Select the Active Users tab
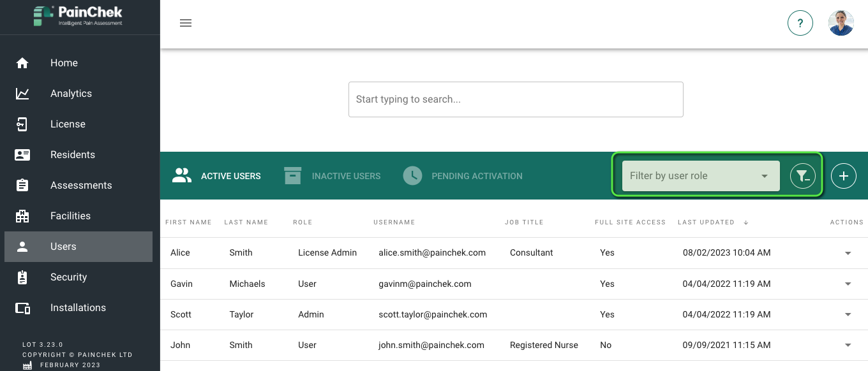Image resolution: width=868 pixels, height=371 pixels. click(x=216, y=176)
